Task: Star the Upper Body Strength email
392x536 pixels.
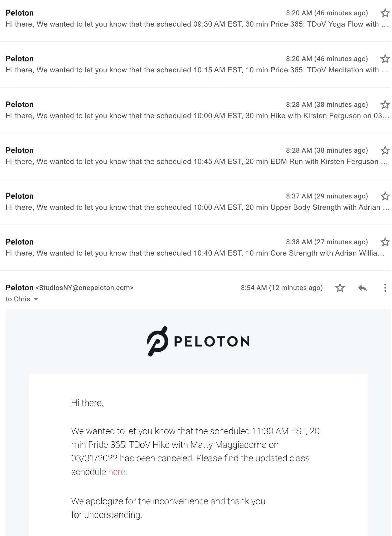Action: click(385, 196)
